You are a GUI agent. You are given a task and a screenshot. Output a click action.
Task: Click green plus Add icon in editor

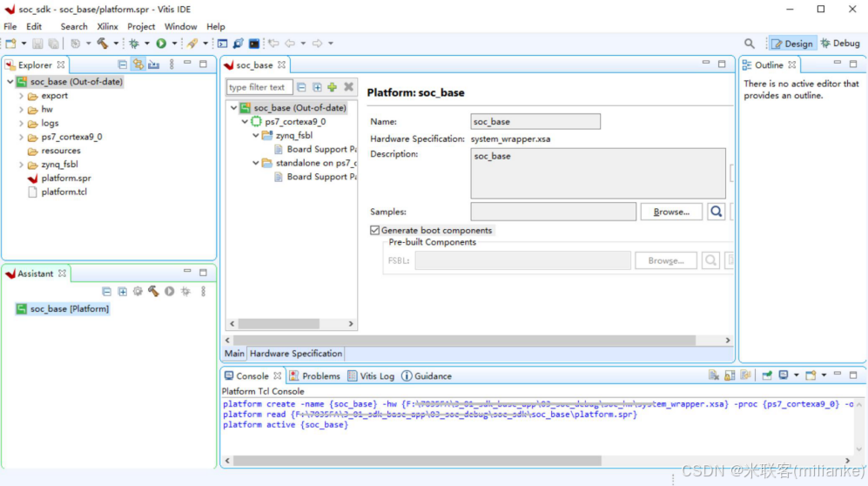tap(333, 87)
